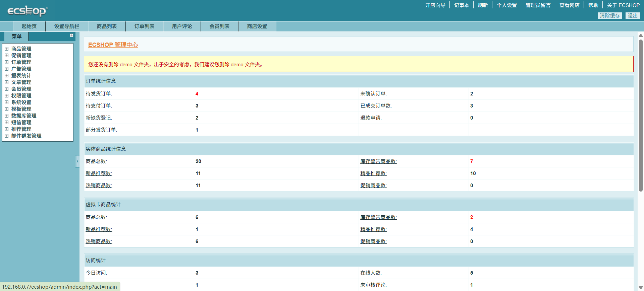The width and height of the screenshot is (644, 291).
Task: Expand the 广告管理 tree node
Action: [6, 69]
